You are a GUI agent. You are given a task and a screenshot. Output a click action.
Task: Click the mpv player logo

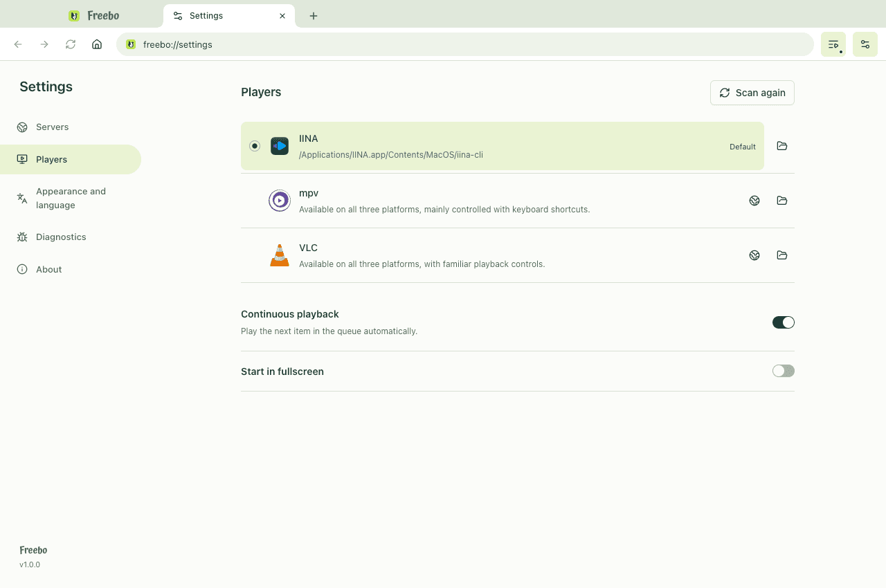tap(280, 201)
